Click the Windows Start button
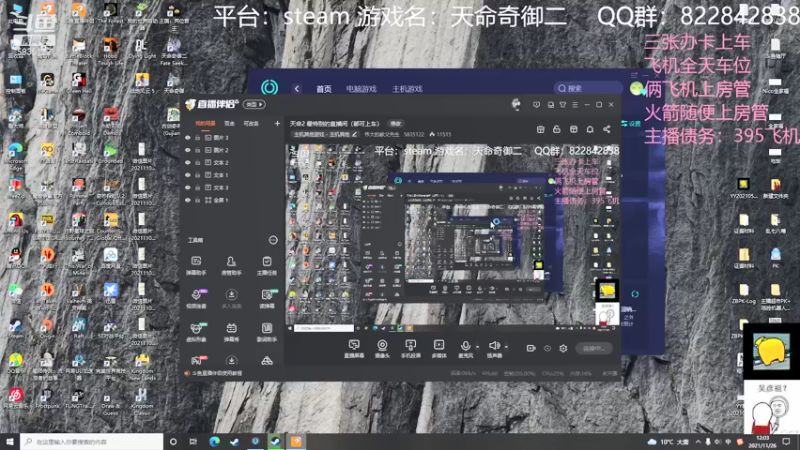This screenshot has width=800, height=450. pos(10,441)
